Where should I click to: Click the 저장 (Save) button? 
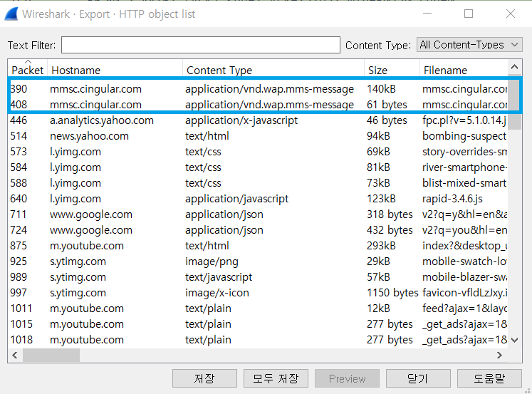[204, 378]
